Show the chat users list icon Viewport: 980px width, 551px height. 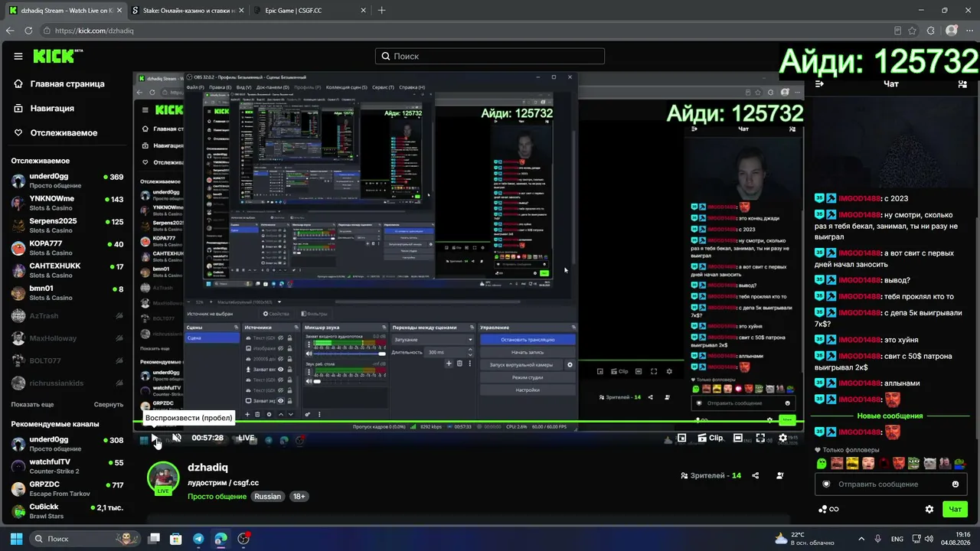(962, 83)
